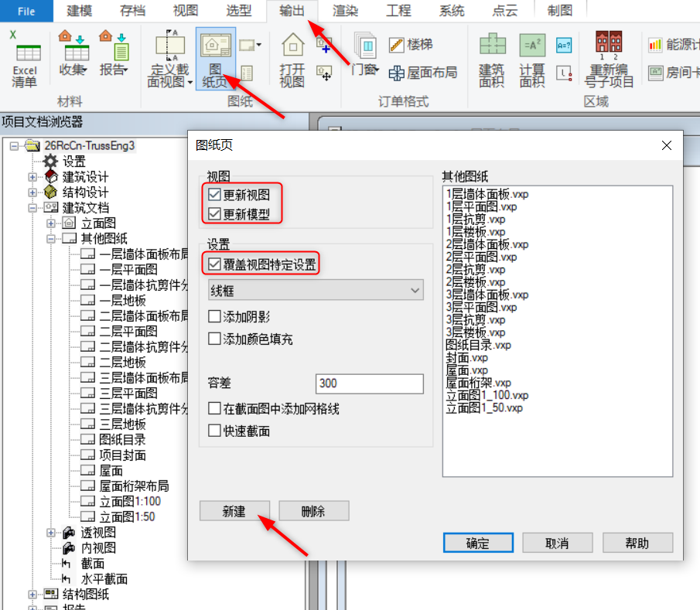Select the 定义截面视图 tool
The image size is (700, 610).
pyautogui.click(x=170, y=58)
